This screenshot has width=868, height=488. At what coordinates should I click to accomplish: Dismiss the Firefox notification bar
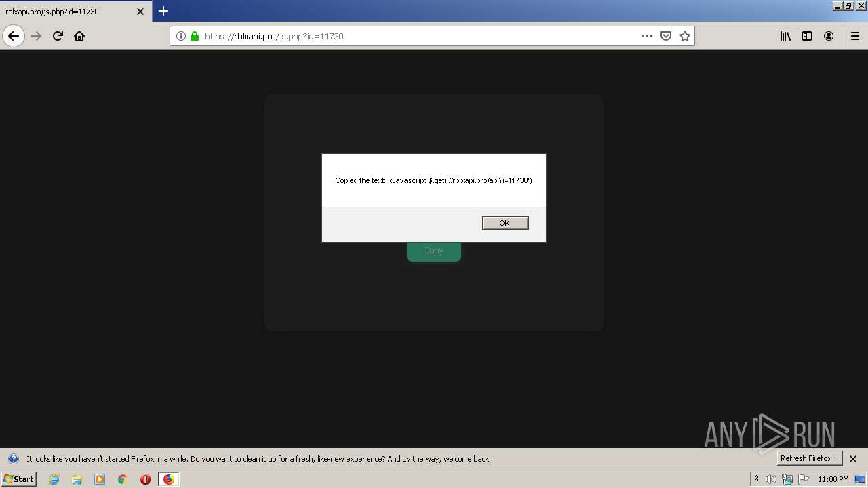[853, 459]
